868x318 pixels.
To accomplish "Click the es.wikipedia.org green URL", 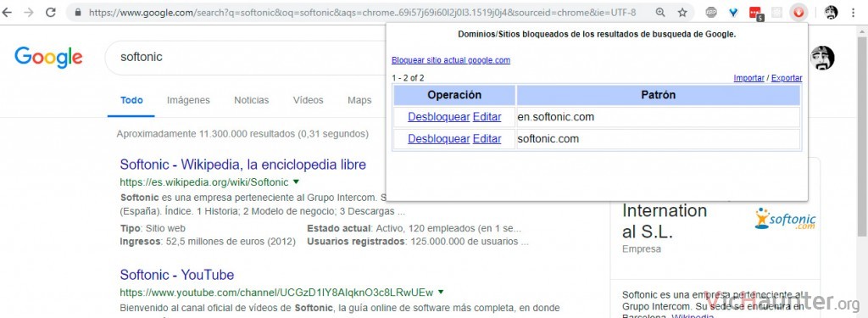I will pos(204,181).
